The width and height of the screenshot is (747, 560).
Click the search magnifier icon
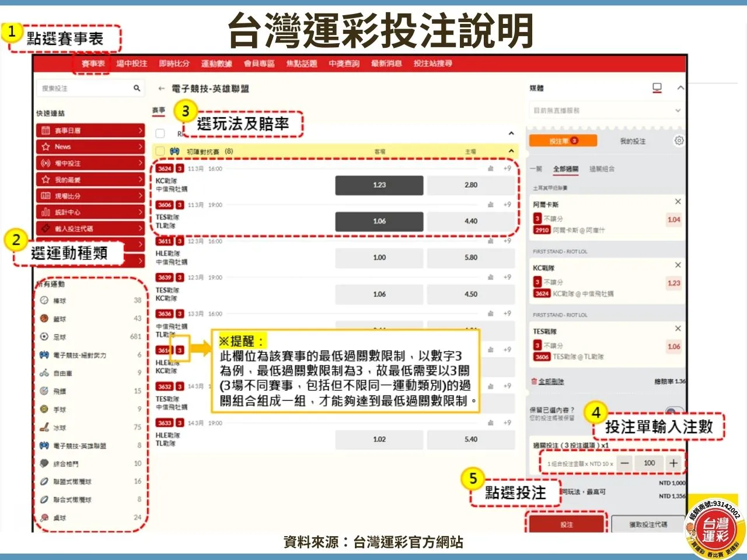click(x=137, y=88)
